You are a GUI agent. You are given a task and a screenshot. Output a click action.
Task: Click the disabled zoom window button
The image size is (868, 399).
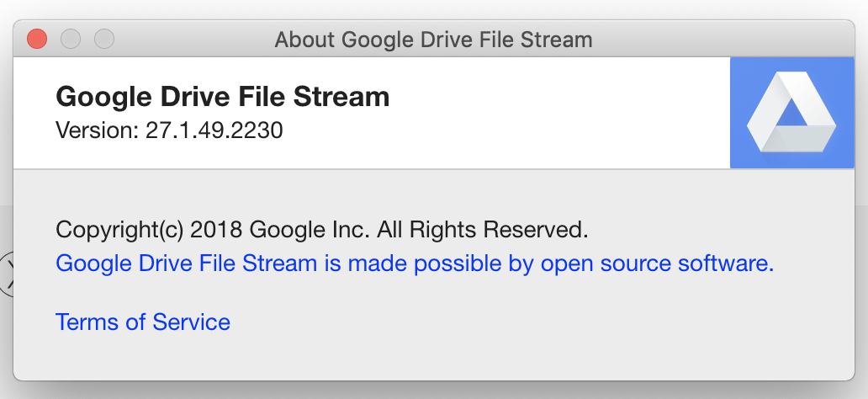[103, 39]
